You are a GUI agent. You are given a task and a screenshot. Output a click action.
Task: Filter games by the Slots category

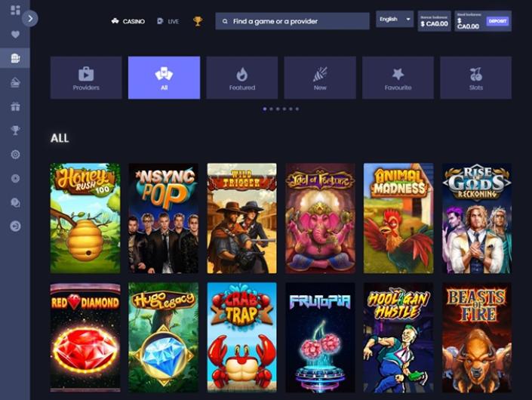tap(475, 78)
